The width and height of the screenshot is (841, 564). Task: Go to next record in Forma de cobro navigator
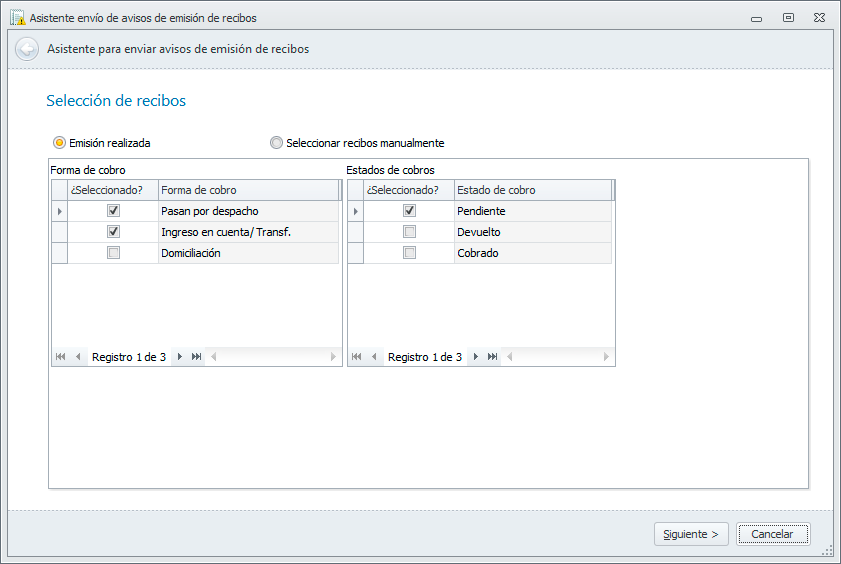[x=180, y=357]
